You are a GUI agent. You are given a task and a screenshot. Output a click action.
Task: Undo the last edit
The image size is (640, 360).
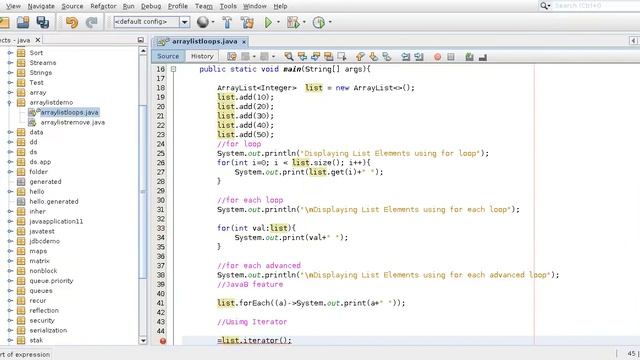pyautogui.click(x=72, y=22)
